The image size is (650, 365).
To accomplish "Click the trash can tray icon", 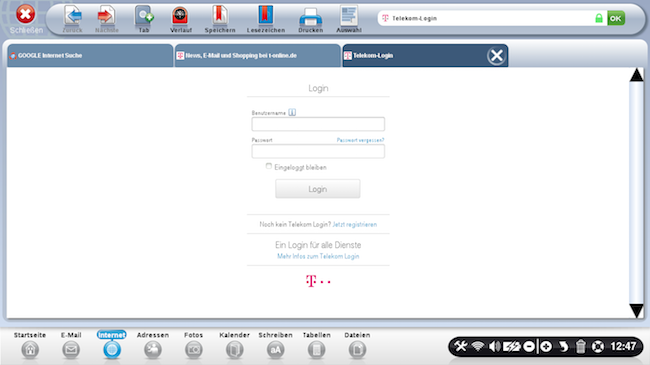I will click(580, 346).
